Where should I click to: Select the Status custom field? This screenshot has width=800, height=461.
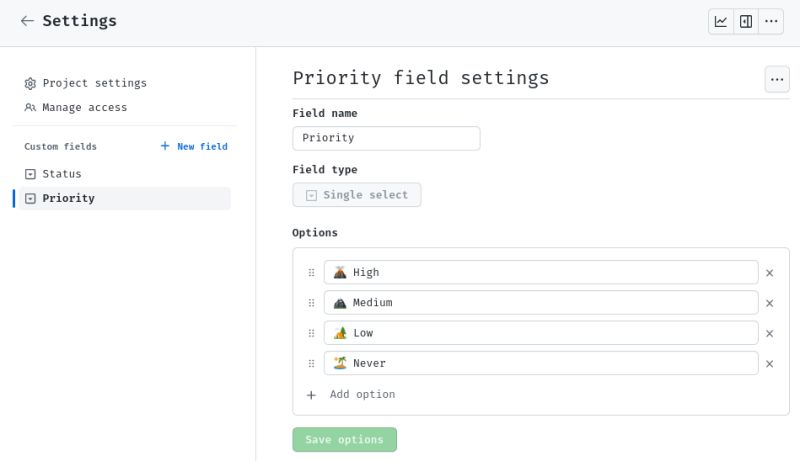tap(61, 174)
